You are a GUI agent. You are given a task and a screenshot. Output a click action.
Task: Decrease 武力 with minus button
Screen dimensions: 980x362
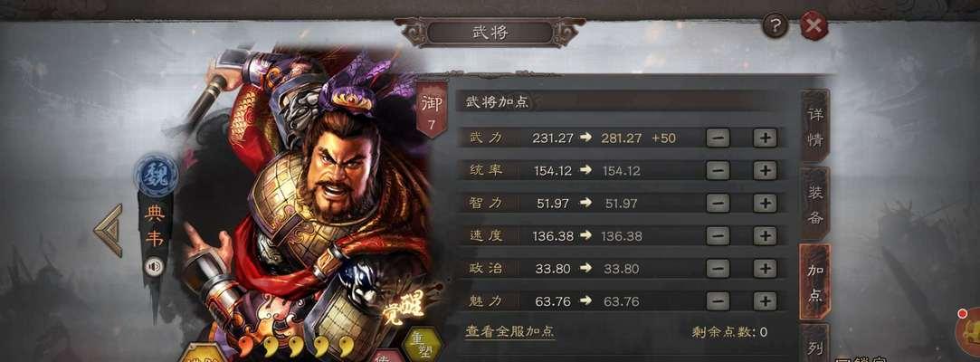[718, 138]
